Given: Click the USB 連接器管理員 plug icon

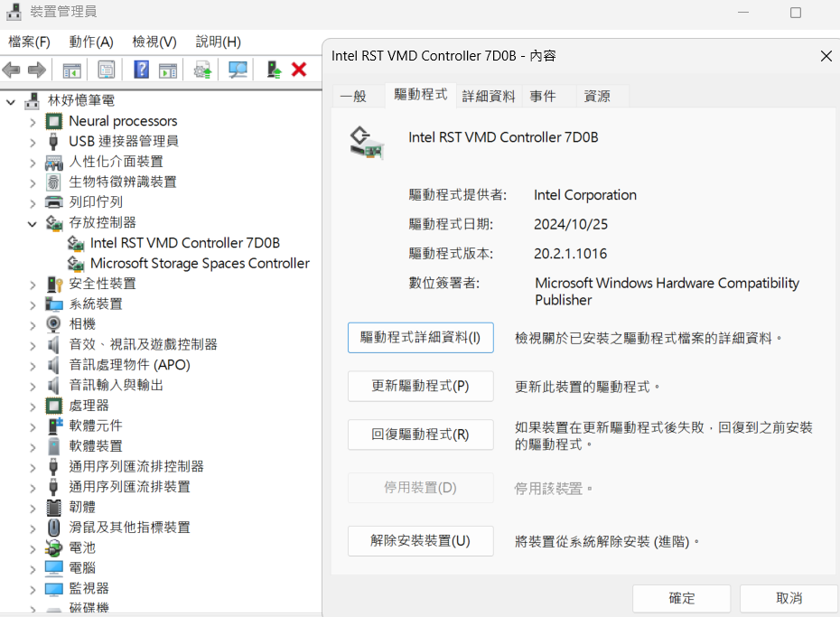Looking at the screenshot, I should 53,142.
